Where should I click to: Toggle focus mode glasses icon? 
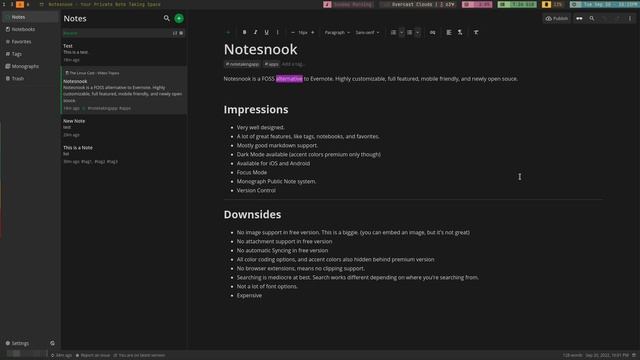pyautogui.click(x=579, y=18)
